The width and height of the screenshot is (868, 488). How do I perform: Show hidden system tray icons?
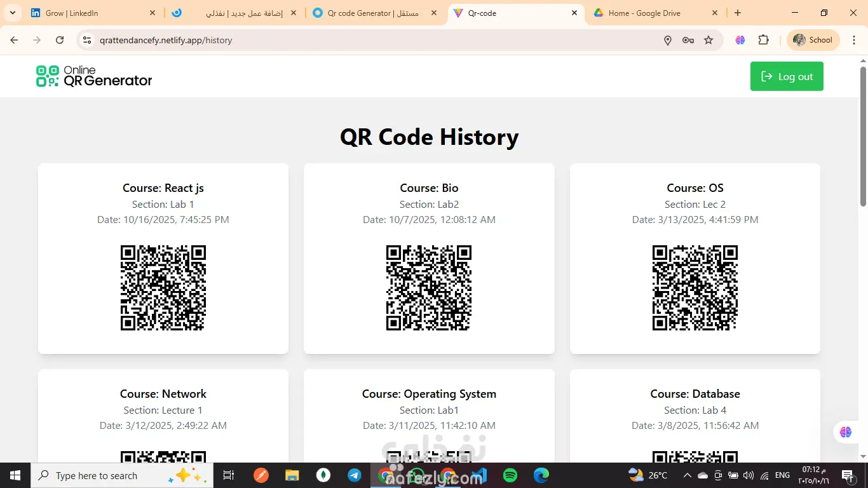688,475
